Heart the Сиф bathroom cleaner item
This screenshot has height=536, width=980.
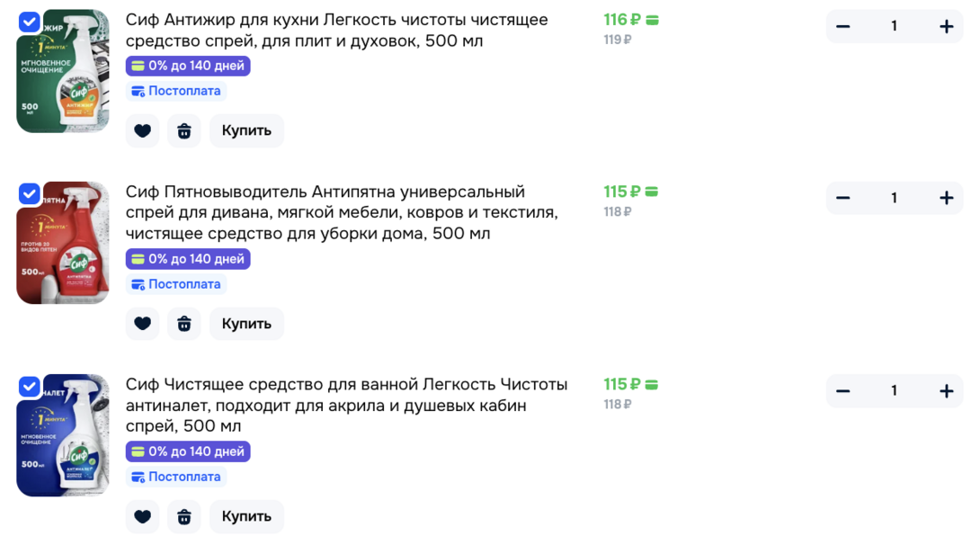tap(142, 516)
